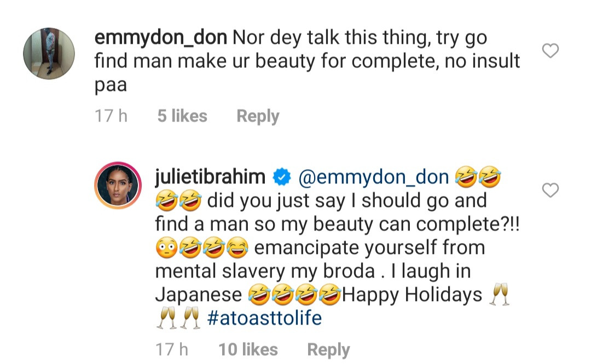Open emmydon_don's profile picture
This screenshot has width=591, height=364.
(x=49, y=54)
